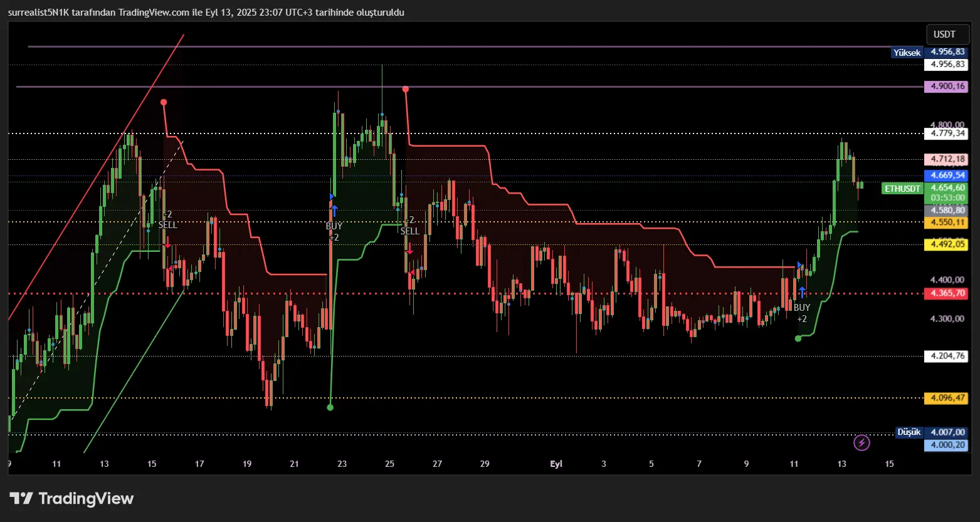This screenshot has width=980, height=522.
Task: Select the Düşük low price label
Action: coord(909,432)
